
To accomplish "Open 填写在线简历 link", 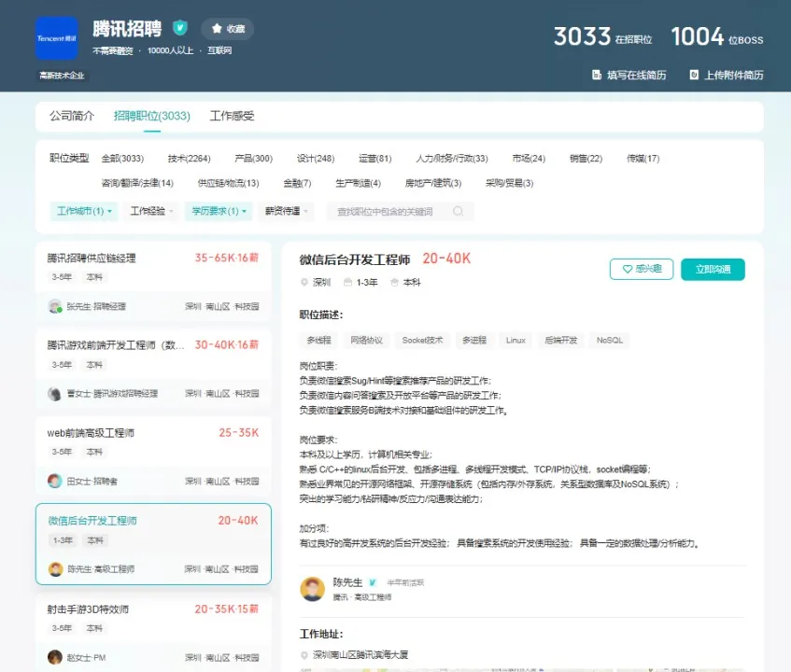I will coord(629,75).
